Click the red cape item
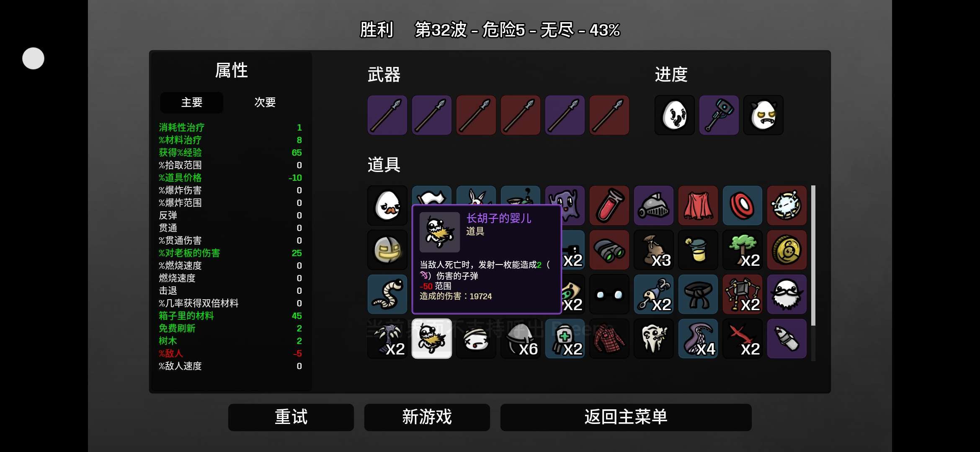 click(698, 205)
